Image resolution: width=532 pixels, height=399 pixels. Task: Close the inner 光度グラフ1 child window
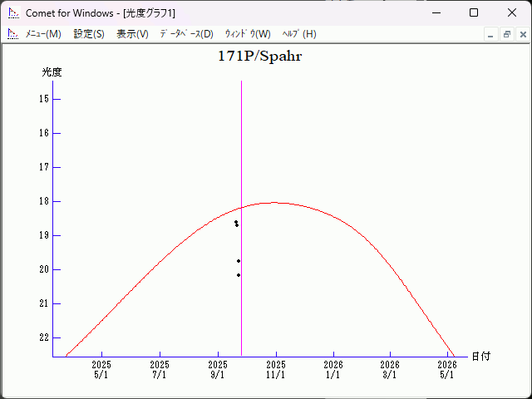pos(522,35)
